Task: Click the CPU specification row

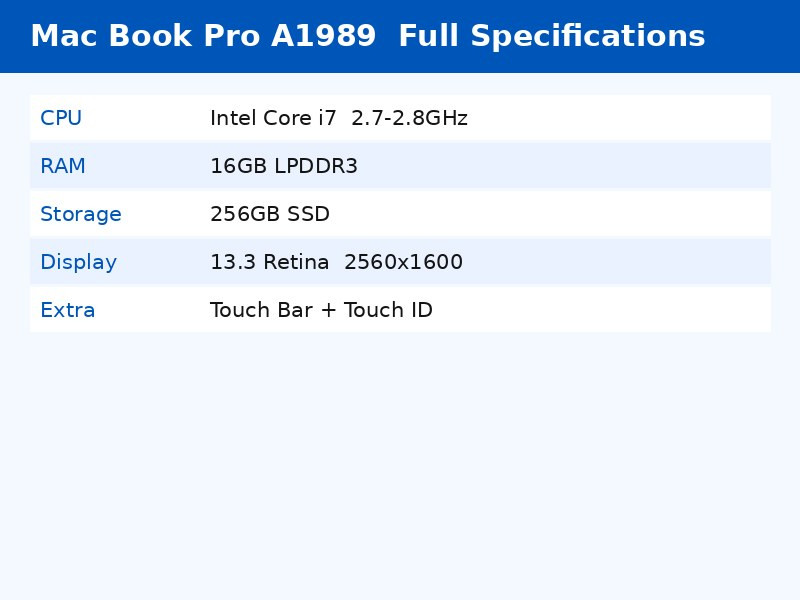Action: [400, 118]
